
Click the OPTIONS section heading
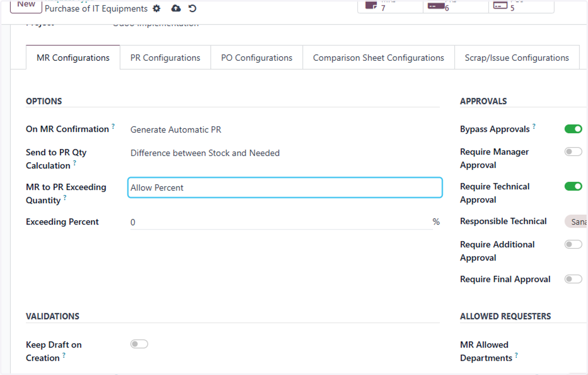[44, 101]
